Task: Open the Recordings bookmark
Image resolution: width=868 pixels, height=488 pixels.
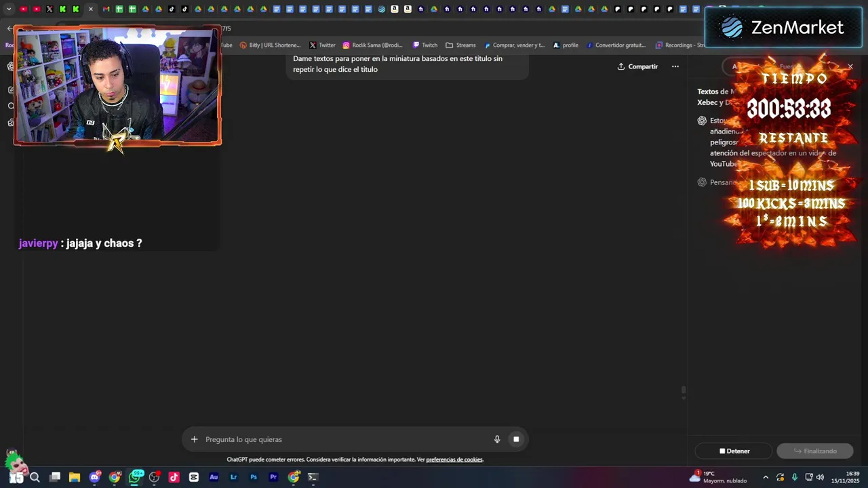Action: coord(679,45)
